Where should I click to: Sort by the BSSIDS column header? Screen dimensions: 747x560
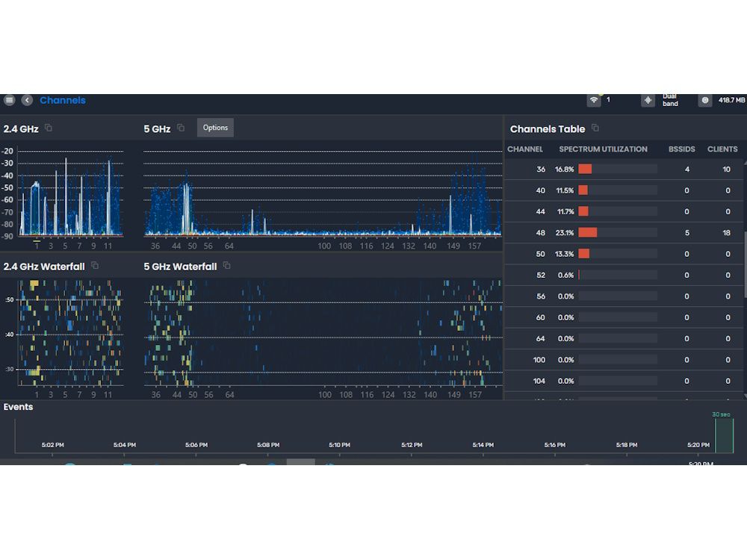pyautogui.click(x=681, y=149)
